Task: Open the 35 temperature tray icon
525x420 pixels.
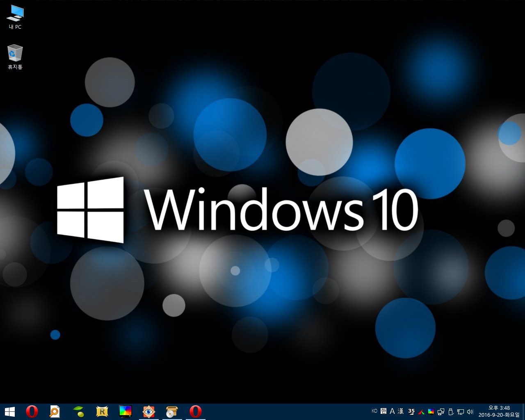Action: click(x=411, y=411)
